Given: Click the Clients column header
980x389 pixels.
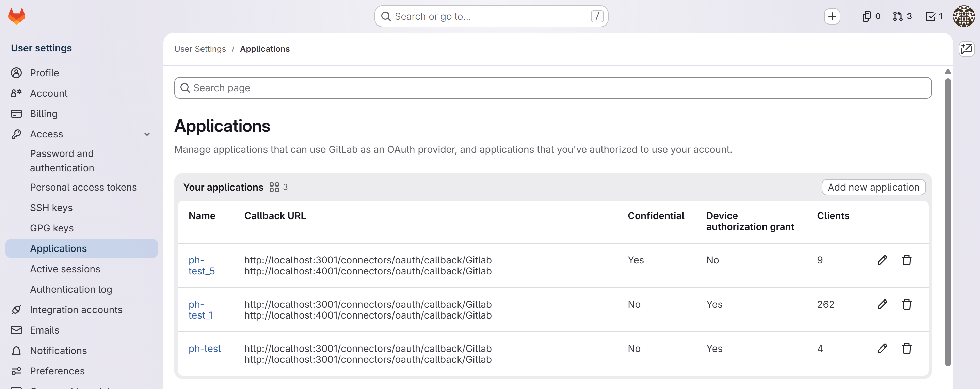Looking at the screenshot, I should point(833,216).
